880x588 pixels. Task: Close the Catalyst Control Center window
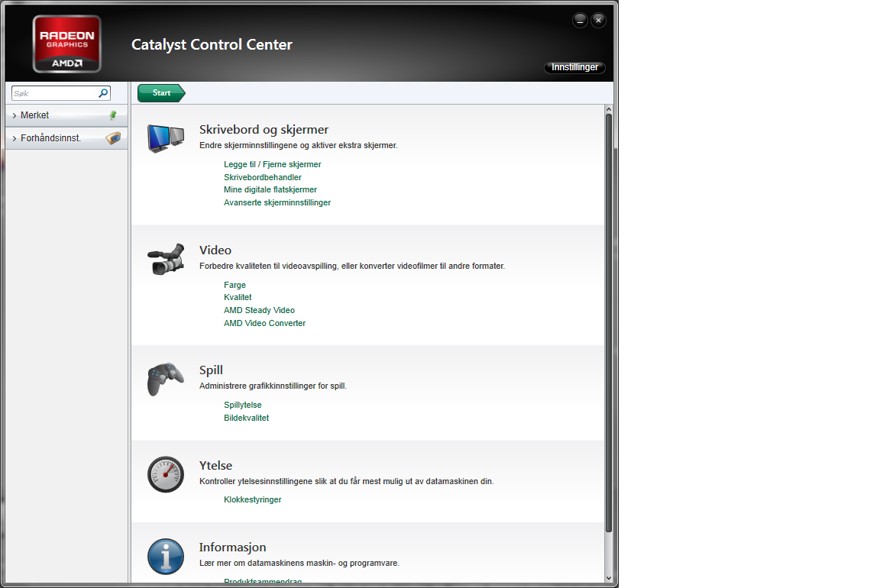coord(598,20)
